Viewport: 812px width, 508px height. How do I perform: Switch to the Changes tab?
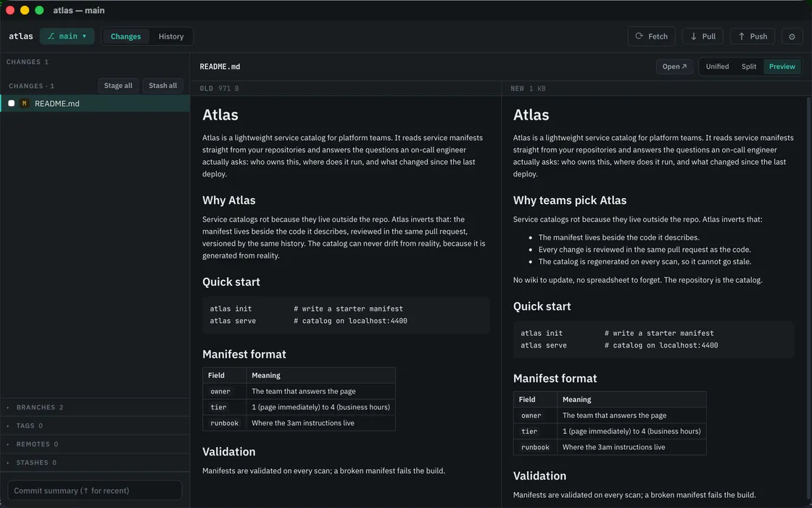pyautogui.click(x=126, y=36)
